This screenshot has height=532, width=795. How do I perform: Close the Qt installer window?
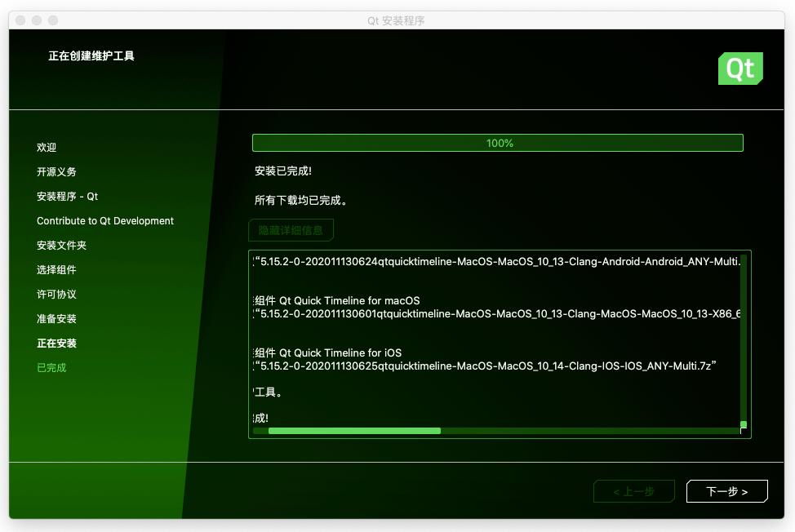coord(20,20)
